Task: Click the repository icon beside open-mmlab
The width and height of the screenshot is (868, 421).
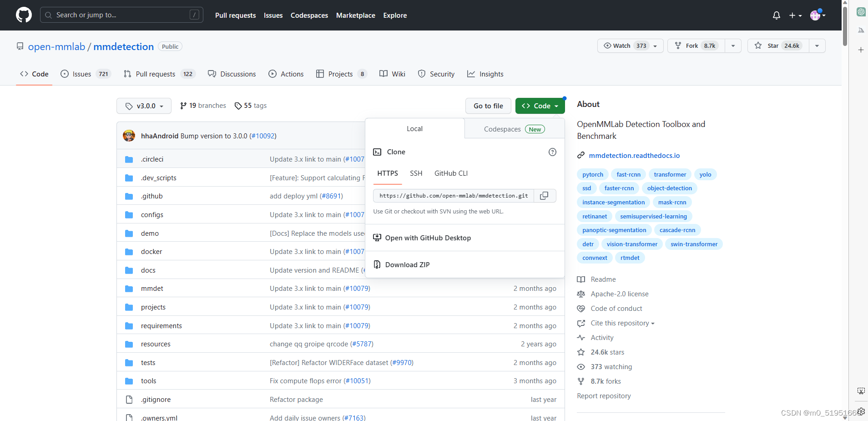Action: [x=20, y=46]
